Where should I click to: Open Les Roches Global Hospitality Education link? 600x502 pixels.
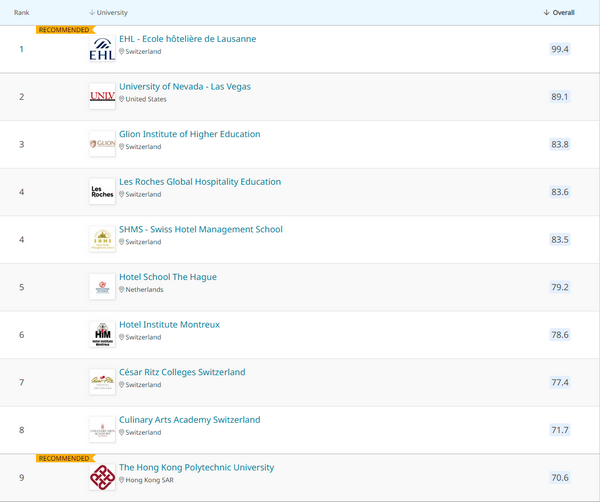pos(200,182)
